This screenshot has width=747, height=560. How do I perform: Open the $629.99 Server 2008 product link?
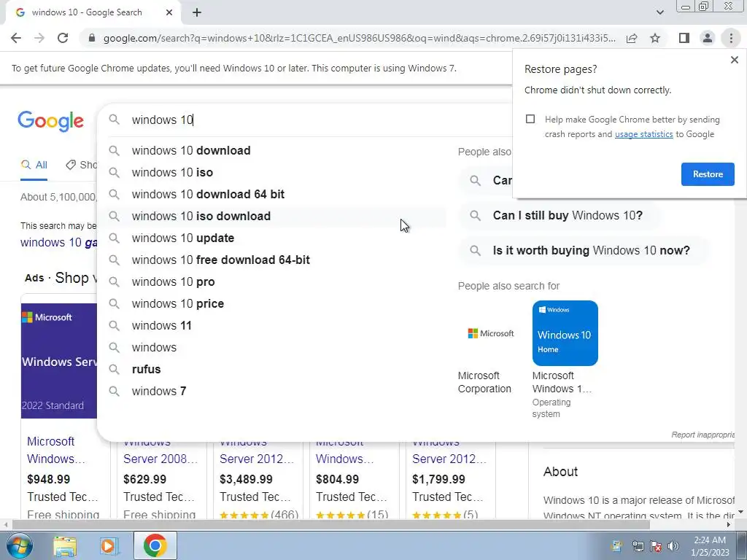160,459
